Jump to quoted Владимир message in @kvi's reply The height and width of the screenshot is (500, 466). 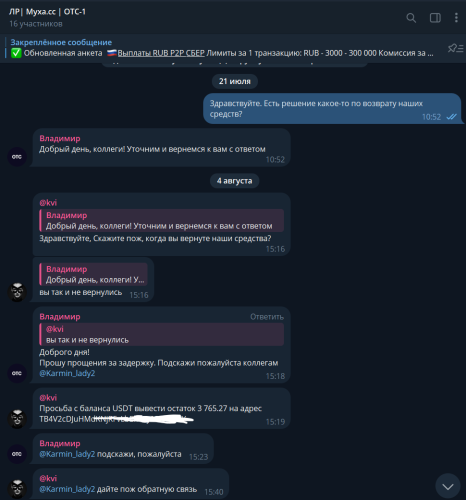tap(162, 220)
